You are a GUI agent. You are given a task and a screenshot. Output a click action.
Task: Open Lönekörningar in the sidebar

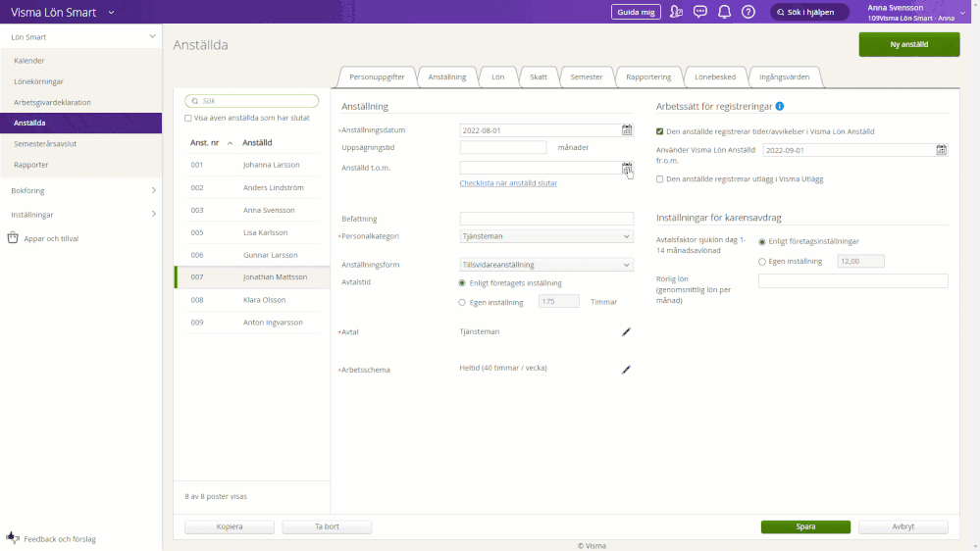coord(39,81)
